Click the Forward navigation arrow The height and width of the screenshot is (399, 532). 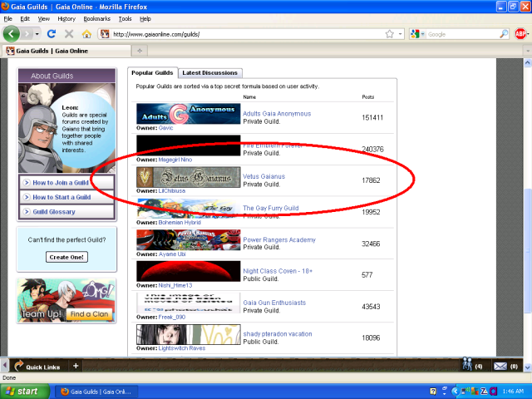[27, 34]
